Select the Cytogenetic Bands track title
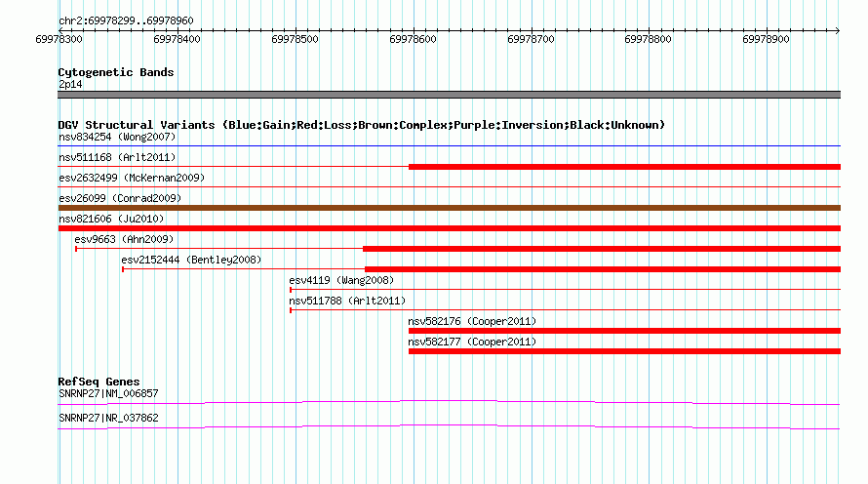 pos(116,72)
